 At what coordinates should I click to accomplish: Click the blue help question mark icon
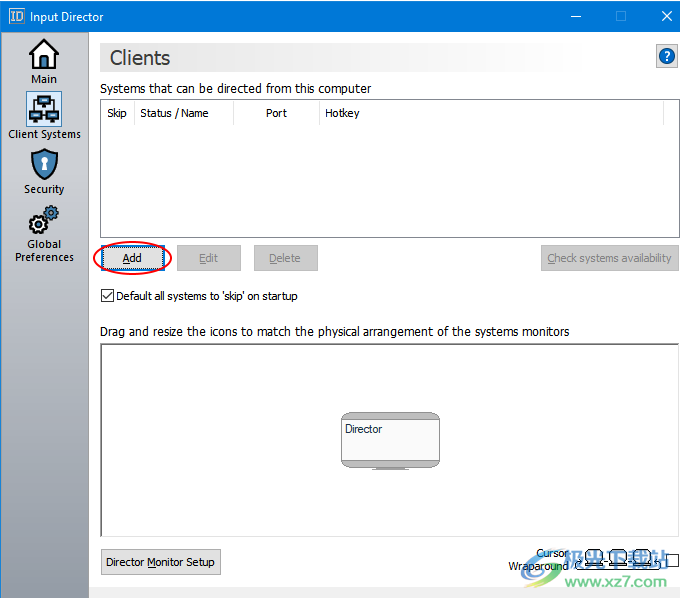tap(667, 56)
